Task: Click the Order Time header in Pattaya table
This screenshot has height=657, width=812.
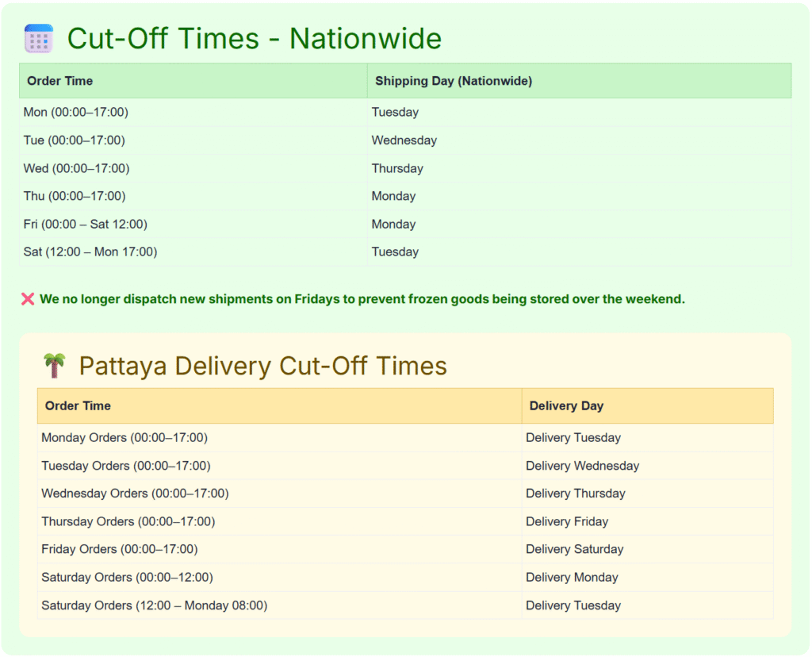Action: [78, 405]
